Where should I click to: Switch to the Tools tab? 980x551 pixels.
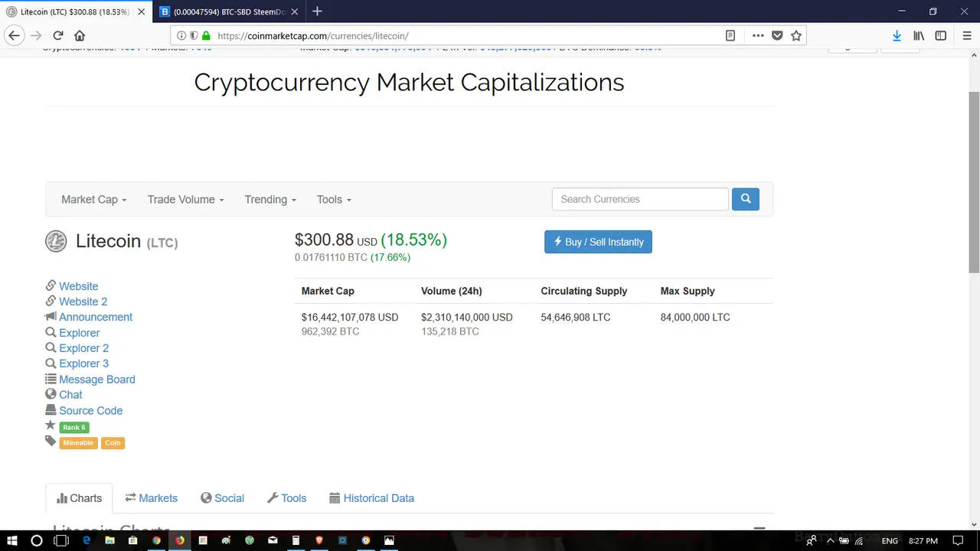[x=286, y=498]
